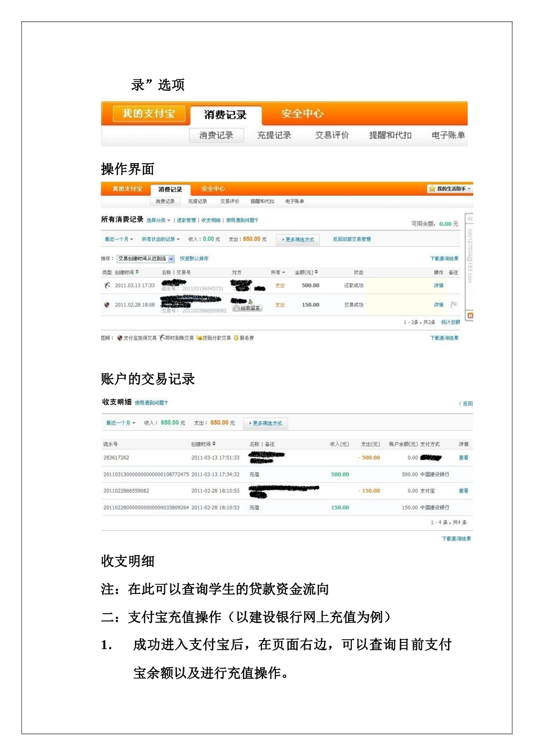The height and width of the screenshot is (756, 534).
Task: Expand 更多筛选方式 in the 所有消费记录 panel
Action: coord(298,240)
